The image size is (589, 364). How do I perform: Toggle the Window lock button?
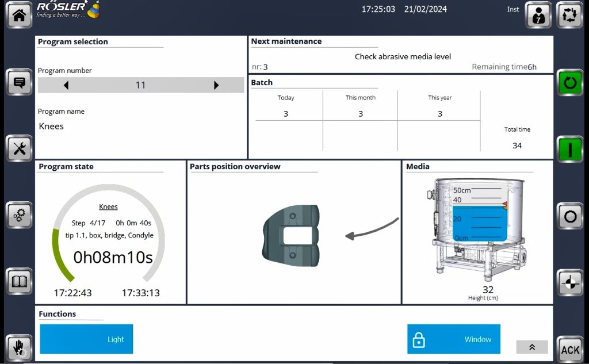click(x=454, y=339)
